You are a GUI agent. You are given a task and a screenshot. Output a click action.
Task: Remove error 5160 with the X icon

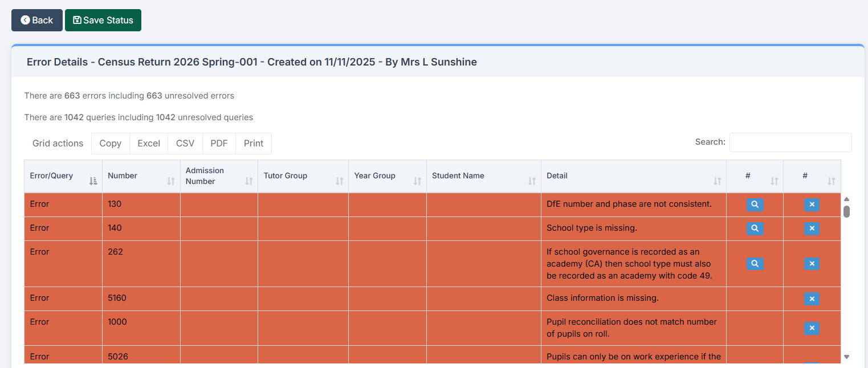tap(812, 299)
